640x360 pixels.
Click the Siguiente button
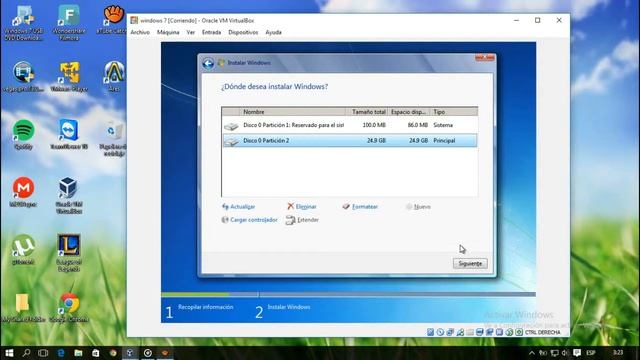pyautogui.click(x=470, y=264)
